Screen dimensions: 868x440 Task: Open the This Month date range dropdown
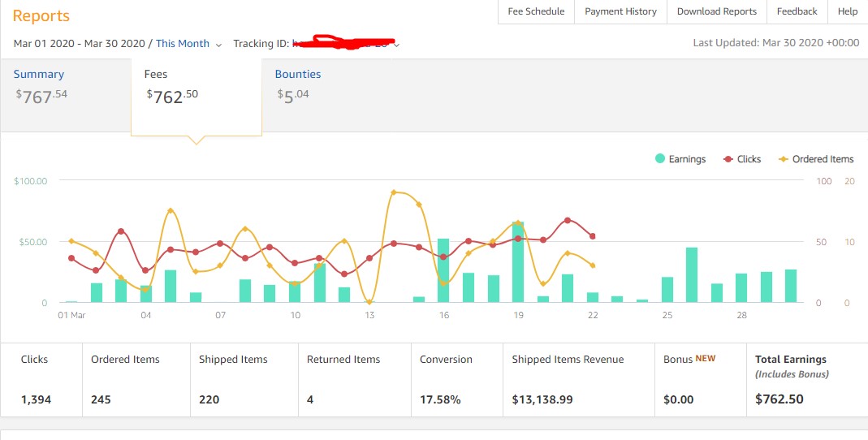pyautogui.click(x=188, y=44)
